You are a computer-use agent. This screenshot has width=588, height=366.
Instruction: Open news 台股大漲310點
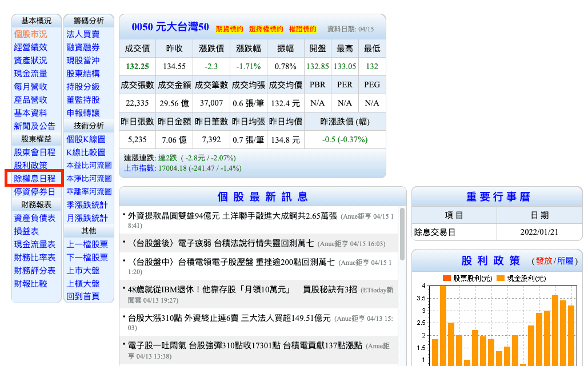coord(229,318)
